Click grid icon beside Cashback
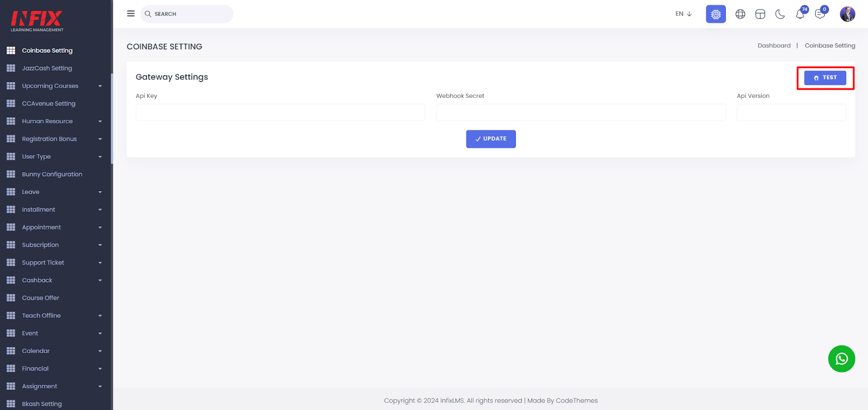 click(11, 280)
